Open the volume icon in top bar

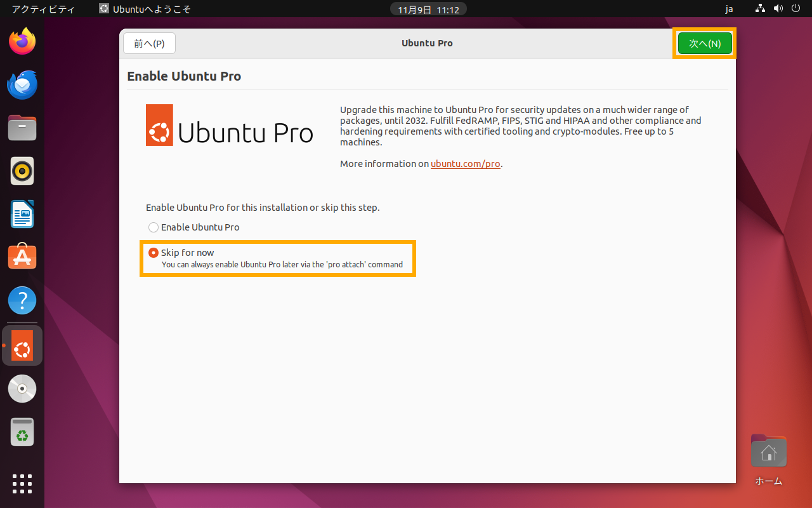[778, 9]
